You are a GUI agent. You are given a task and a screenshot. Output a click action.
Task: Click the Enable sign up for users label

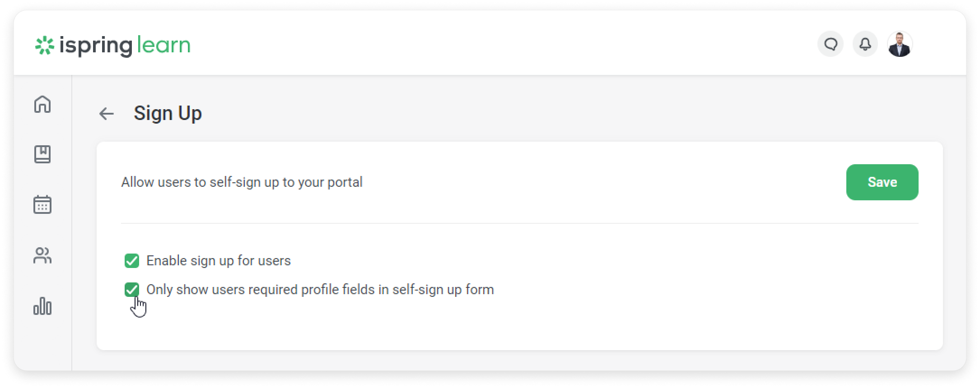pyautogui.click(x=219, y=261)
